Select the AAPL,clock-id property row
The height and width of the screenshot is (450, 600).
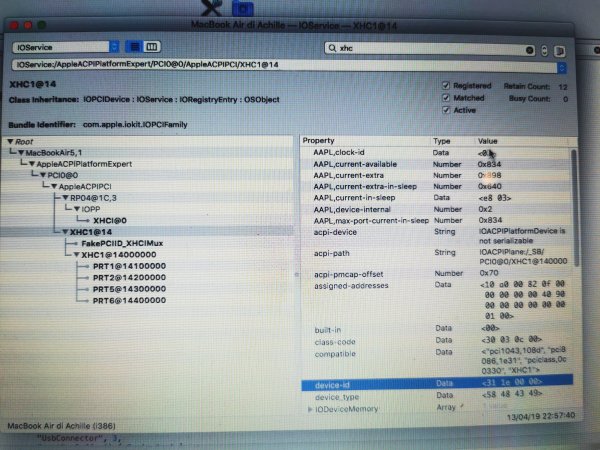point(435,153)
